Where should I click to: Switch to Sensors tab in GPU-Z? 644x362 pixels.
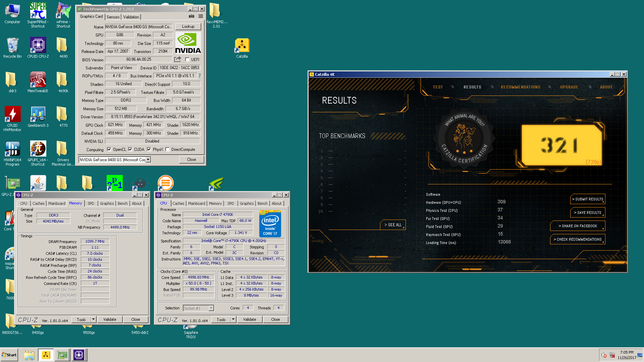[113, 17]
